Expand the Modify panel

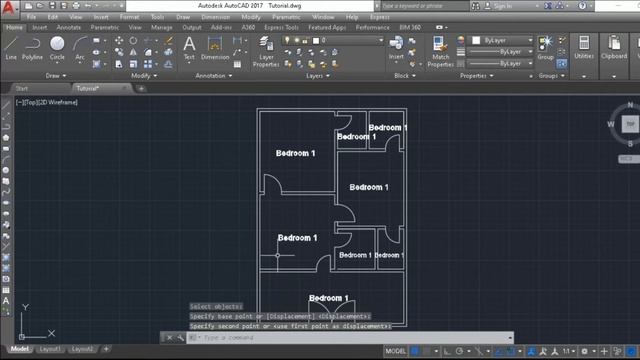144,76
